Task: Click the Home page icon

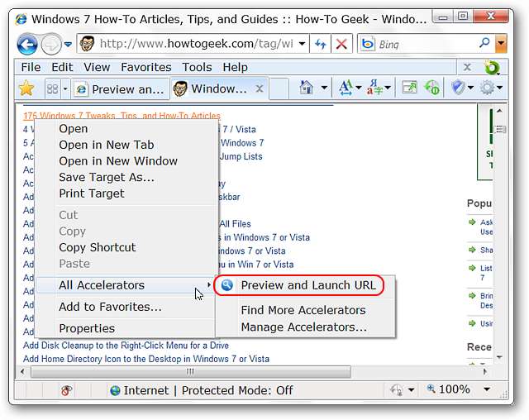Action: (307, 88)
